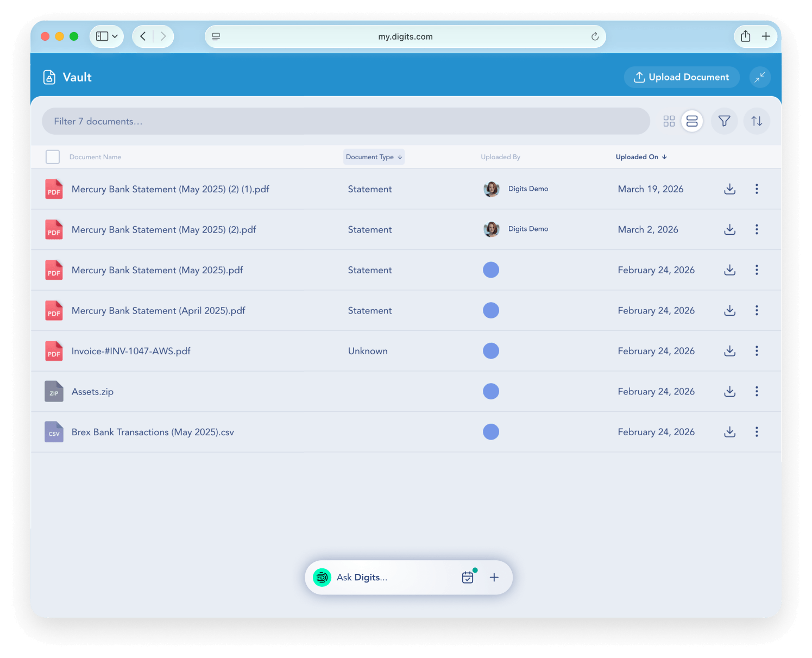Click the Vault document icon in the header

coord(49,77)
